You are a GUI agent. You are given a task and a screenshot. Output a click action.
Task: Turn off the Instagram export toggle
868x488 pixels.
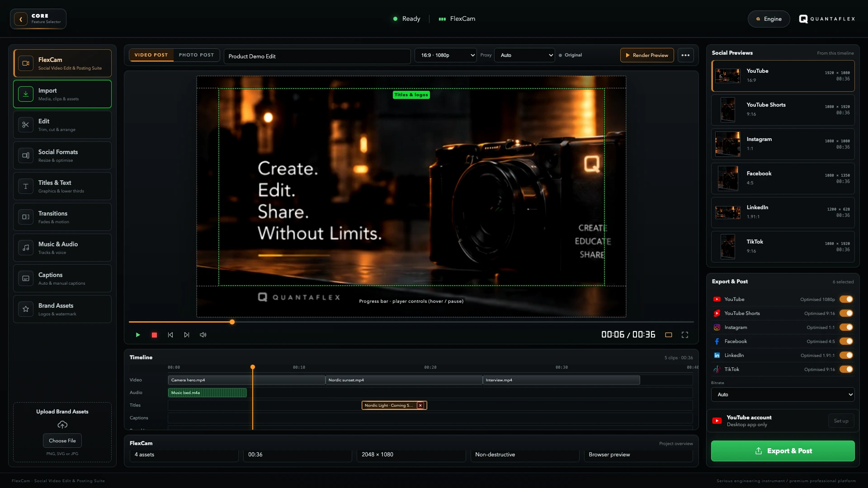tap(846, 327)
